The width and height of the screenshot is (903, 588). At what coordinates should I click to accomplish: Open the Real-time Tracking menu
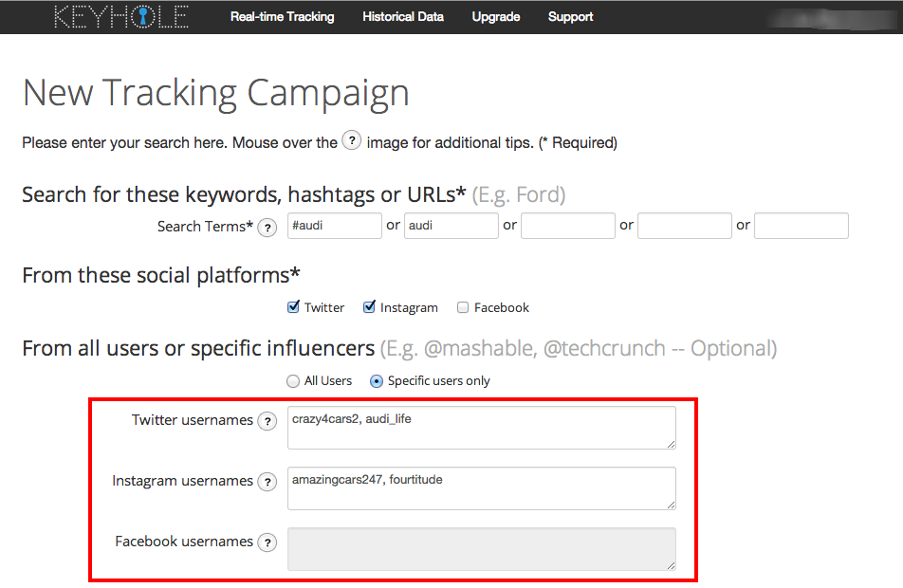(x=283, y=17)
